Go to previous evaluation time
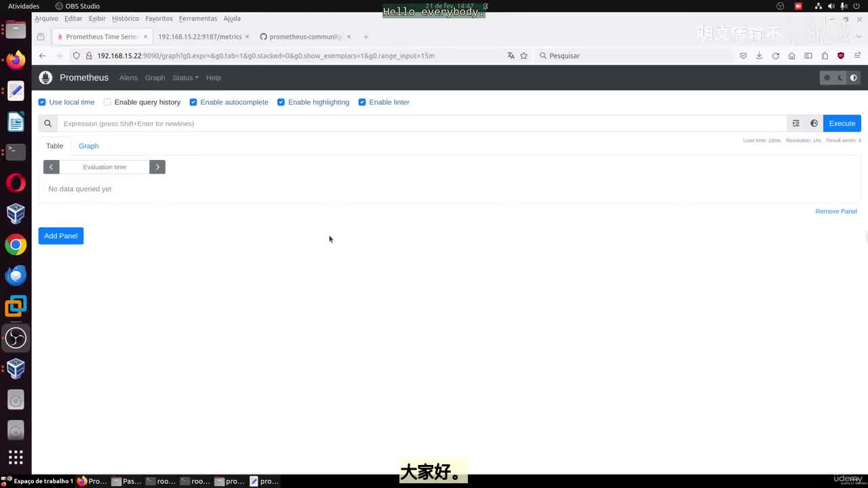The height and width of the screenshot is (488, 868). 52,167
